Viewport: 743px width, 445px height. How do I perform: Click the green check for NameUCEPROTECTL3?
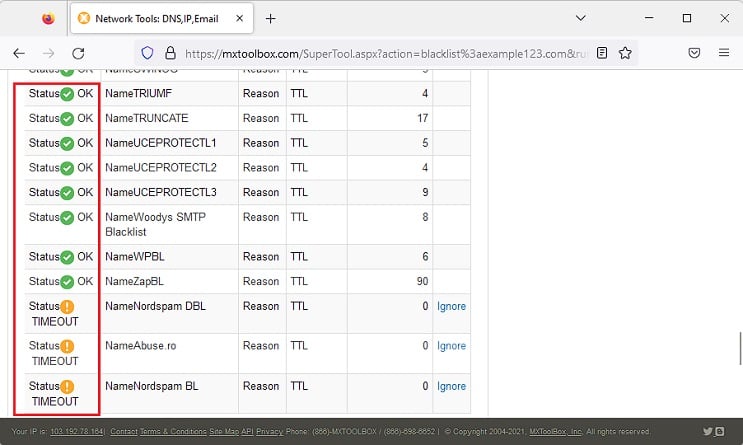click(67, 192)
